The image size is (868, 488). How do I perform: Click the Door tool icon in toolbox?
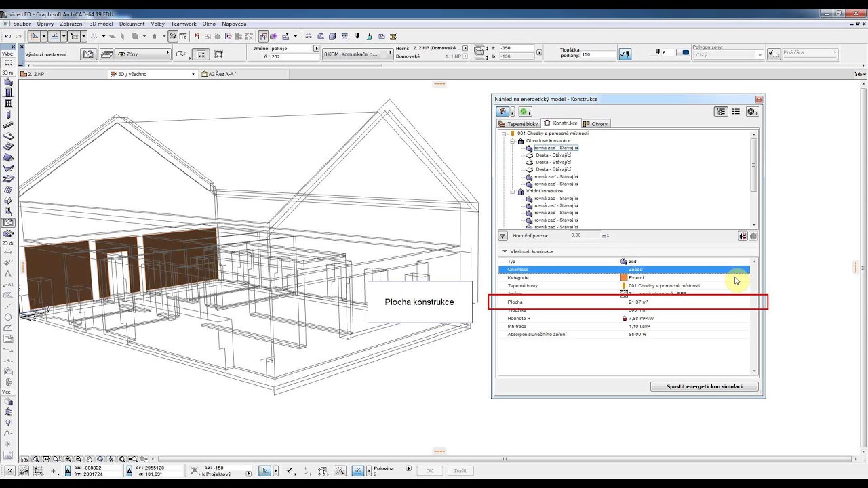pos(8,92)
